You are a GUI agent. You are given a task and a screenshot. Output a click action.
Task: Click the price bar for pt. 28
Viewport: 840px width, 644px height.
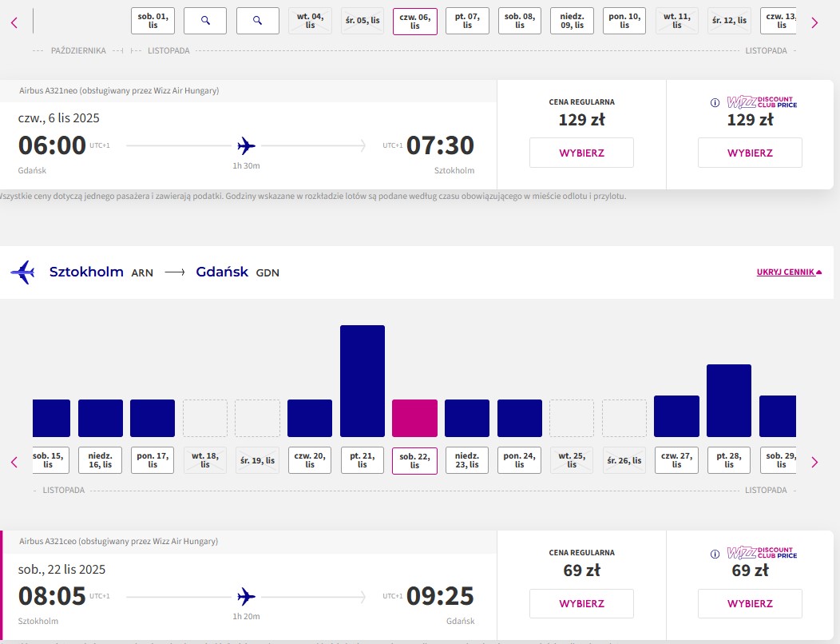728,400
